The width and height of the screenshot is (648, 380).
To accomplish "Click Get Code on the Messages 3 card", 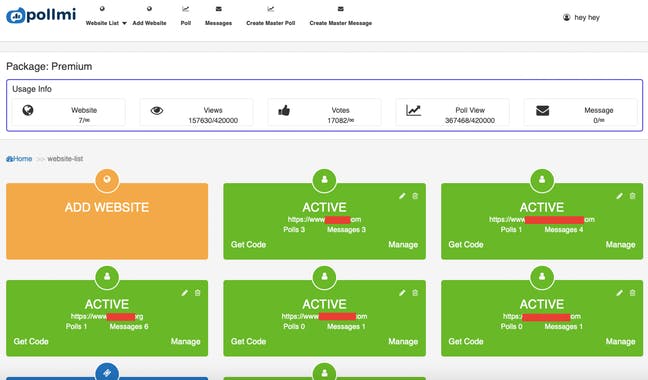I will click(248, 245).
